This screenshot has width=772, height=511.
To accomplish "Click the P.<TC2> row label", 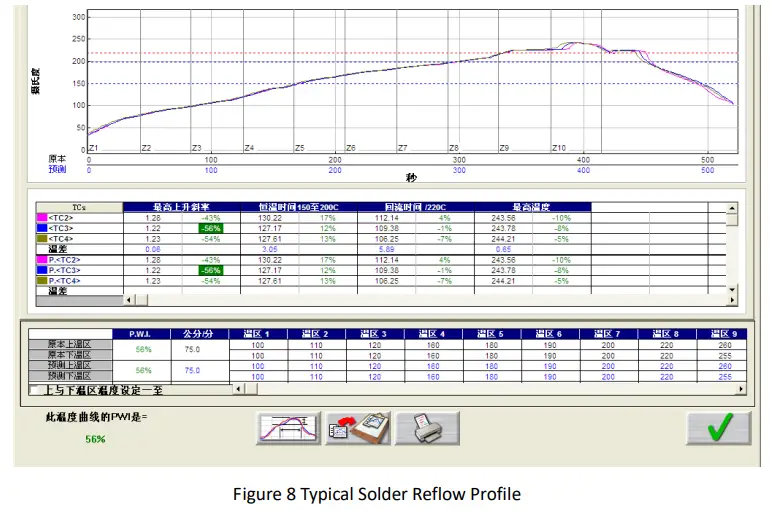I will click(64, 259).
